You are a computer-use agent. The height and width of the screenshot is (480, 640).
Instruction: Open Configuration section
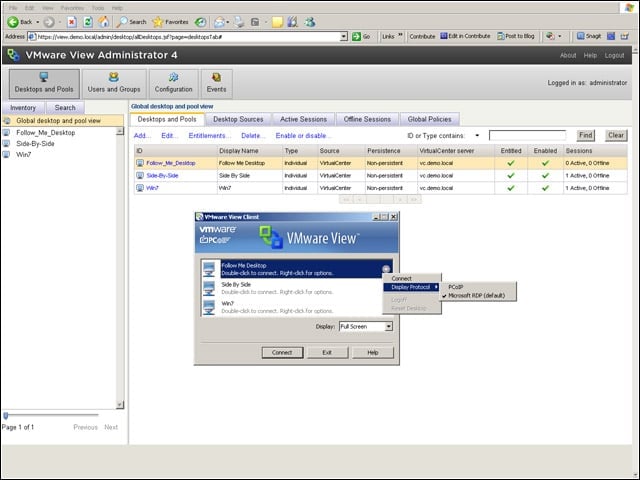point(173,84)
